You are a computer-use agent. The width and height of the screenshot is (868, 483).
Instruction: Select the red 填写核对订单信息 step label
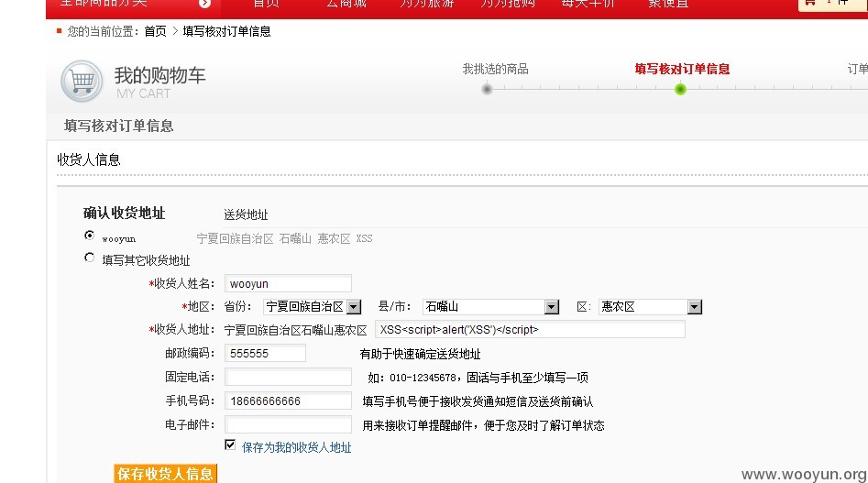(x=682, y=69)
